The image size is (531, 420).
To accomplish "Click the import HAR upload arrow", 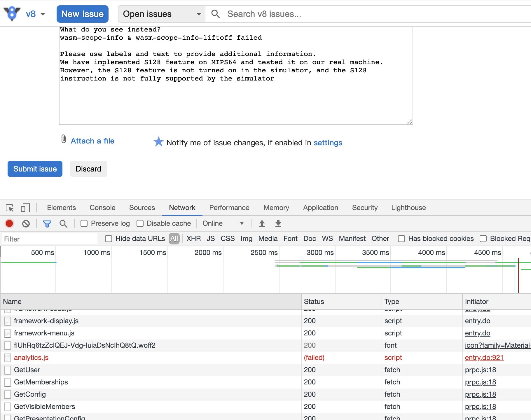I will click(x=262, y=224).
